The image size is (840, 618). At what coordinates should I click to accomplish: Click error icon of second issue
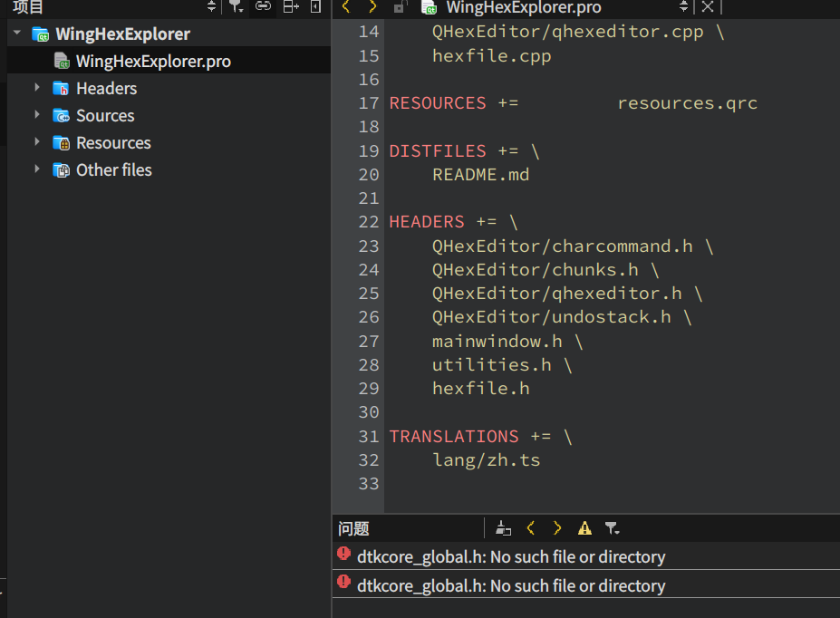(344, 582)
